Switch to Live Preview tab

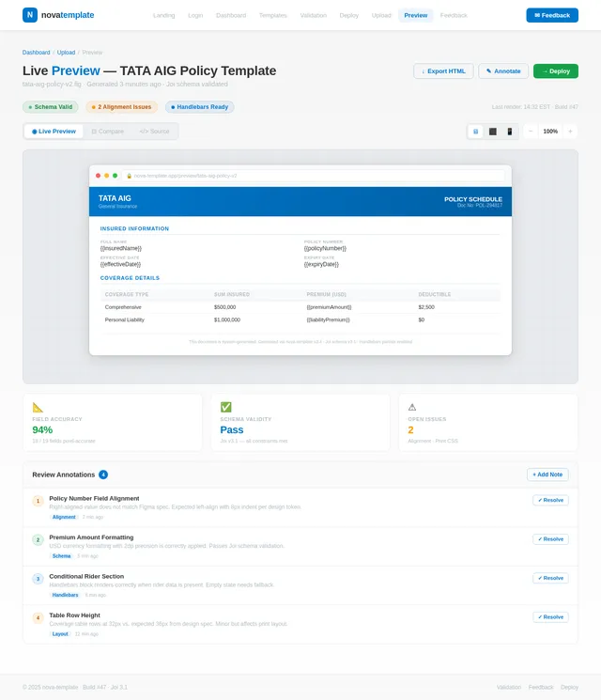pos(54,132)
